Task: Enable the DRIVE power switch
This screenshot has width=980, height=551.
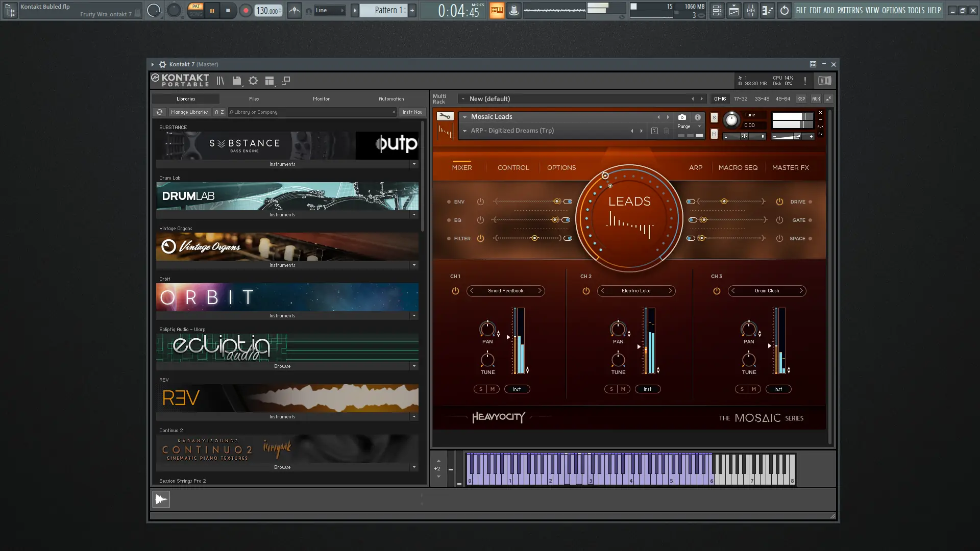Action: point(779,202)
